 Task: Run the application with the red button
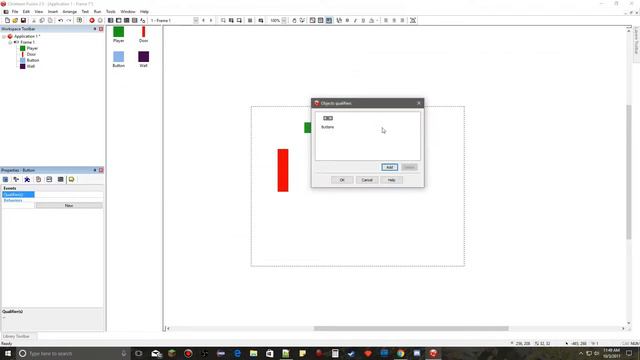click(x=92, y=20)
